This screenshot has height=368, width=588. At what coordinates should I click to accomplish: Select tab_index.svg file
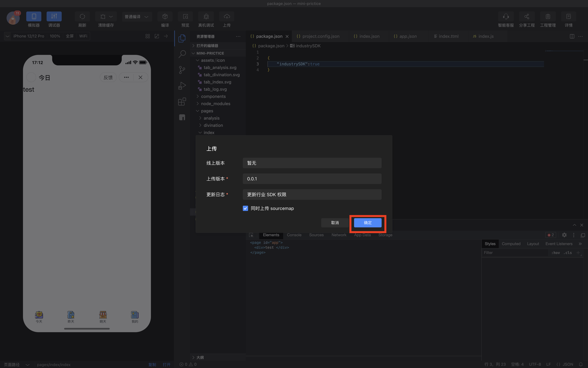218,82
